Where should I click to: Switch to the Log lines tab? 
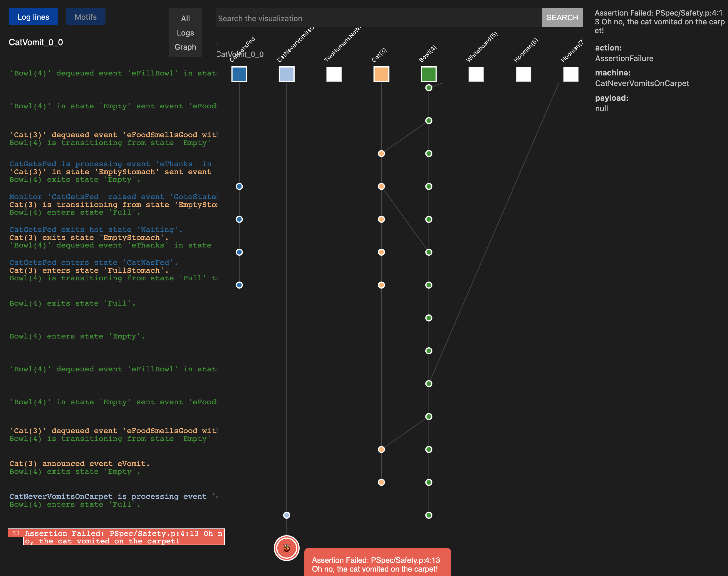(33, 17)
